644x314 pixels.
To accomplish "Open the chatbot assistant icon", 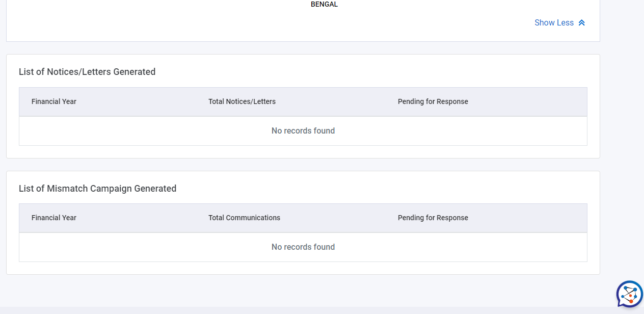I will click(629, 294).
